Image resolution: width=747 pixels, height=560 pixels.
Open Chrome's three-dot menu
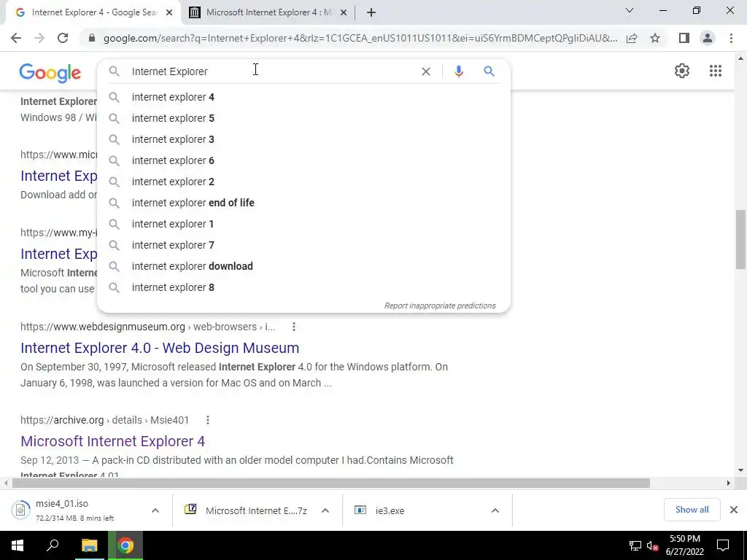click(x=731, y=38)
